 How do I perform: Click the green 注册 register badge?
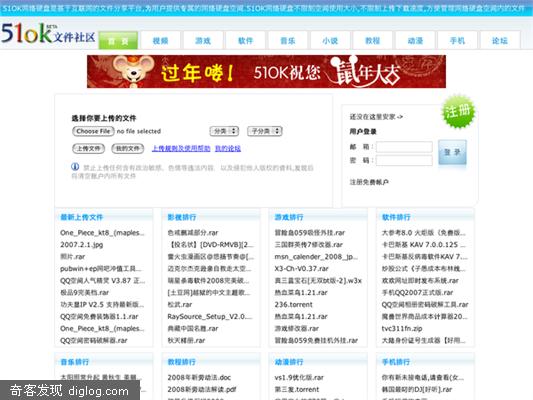458,111
